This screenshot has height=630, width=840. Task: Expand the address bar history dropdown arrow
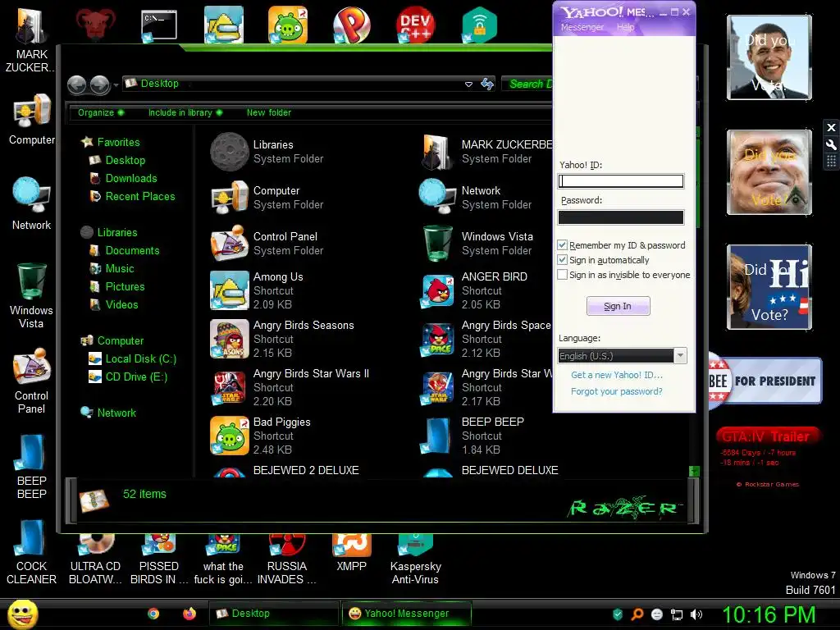coord(468,84)
